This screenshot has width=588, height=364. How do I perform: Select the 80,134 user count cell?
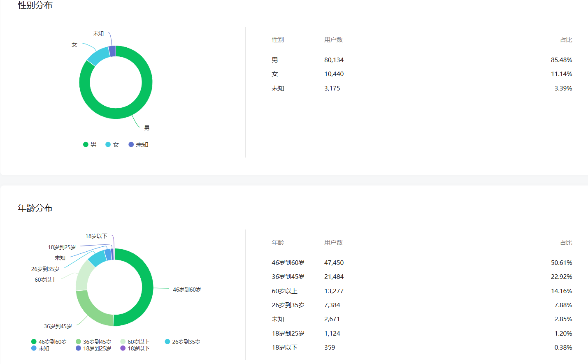[x=334, y=60]
